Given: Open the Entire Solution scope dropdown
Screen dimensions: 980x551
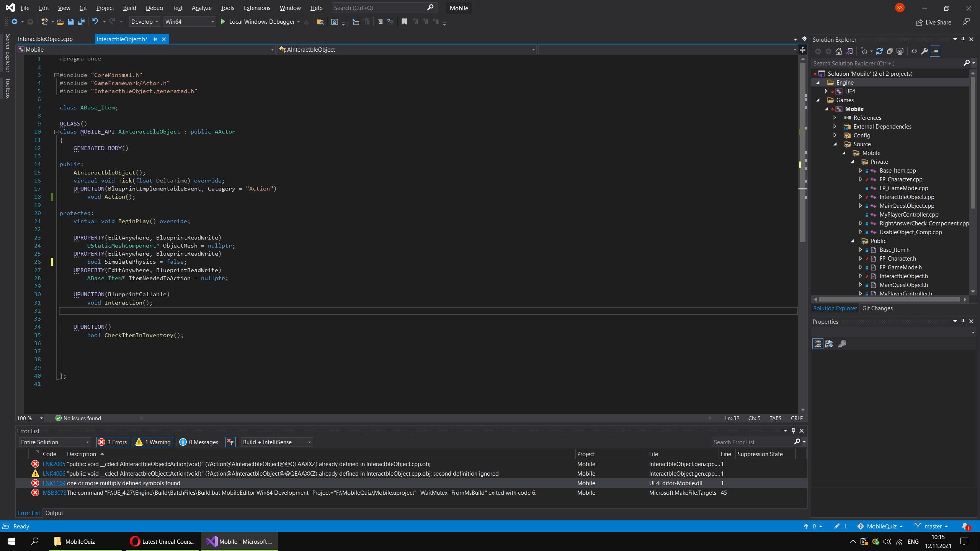Looking at the screenshot, I should [x=87, y=442].
